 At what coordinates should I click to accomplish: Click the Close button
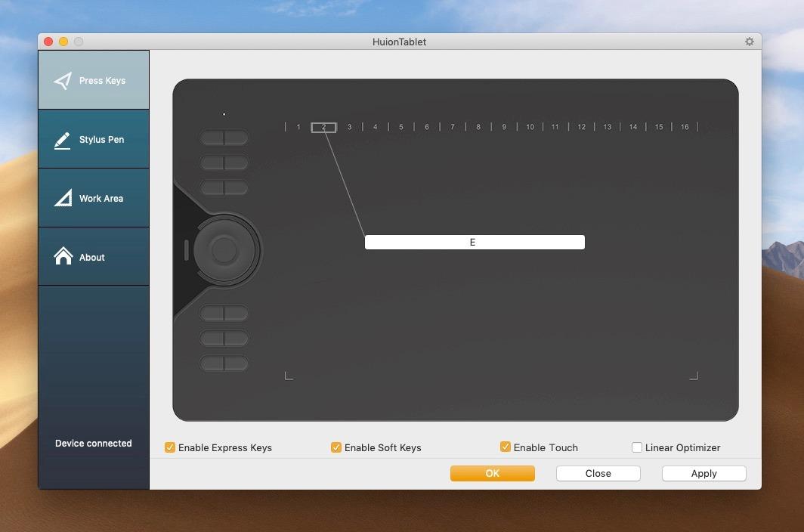click(x=598, y=473)
